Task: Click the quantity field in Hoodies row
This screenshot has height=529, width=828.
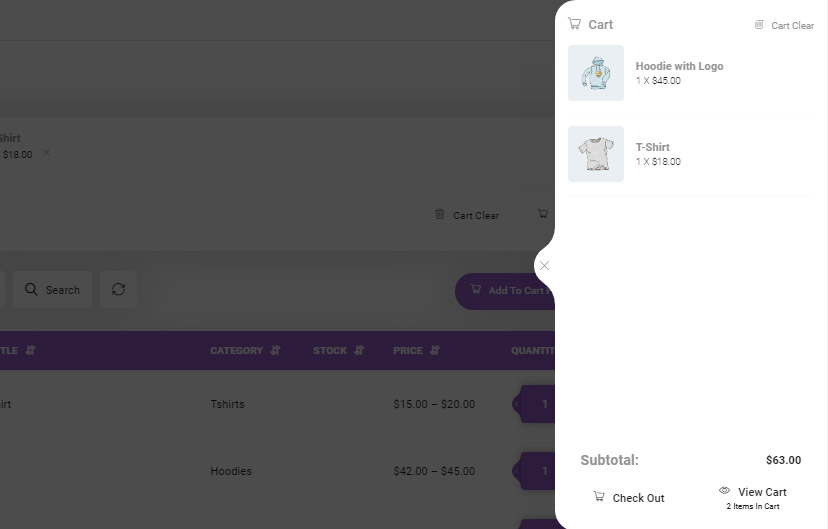Action: coord(542,471)
